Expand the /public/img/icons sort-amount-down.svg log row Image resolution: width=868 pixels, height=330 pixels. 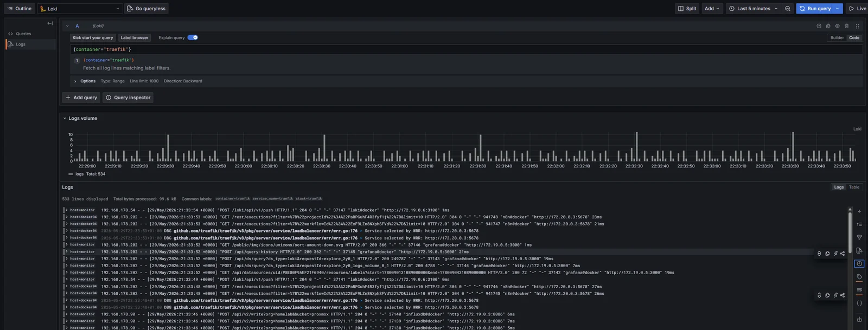coord(66,245)
